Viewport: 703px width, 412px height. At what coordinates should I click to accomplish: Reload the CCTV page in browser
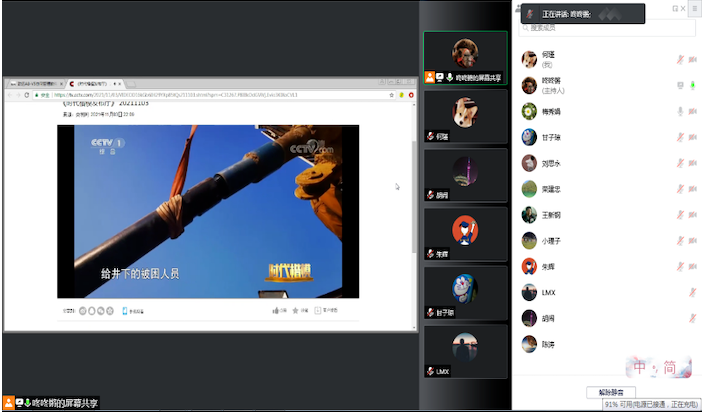pos(27,95)
